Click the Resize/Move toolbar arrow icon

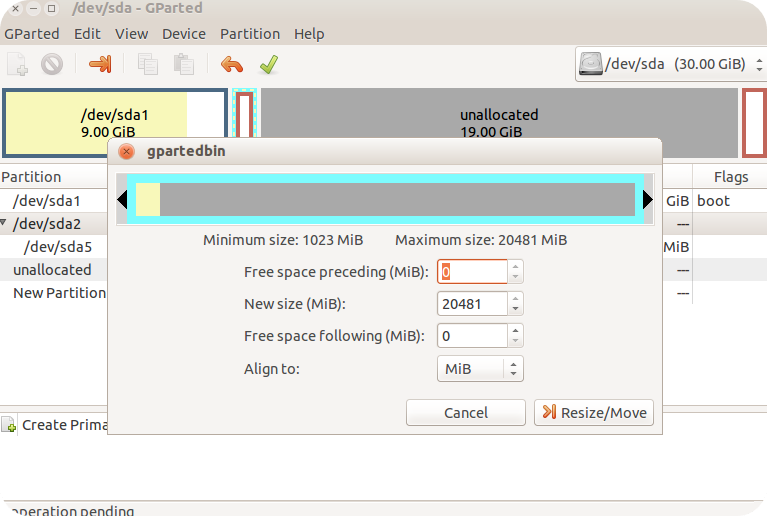coord(100,64)
